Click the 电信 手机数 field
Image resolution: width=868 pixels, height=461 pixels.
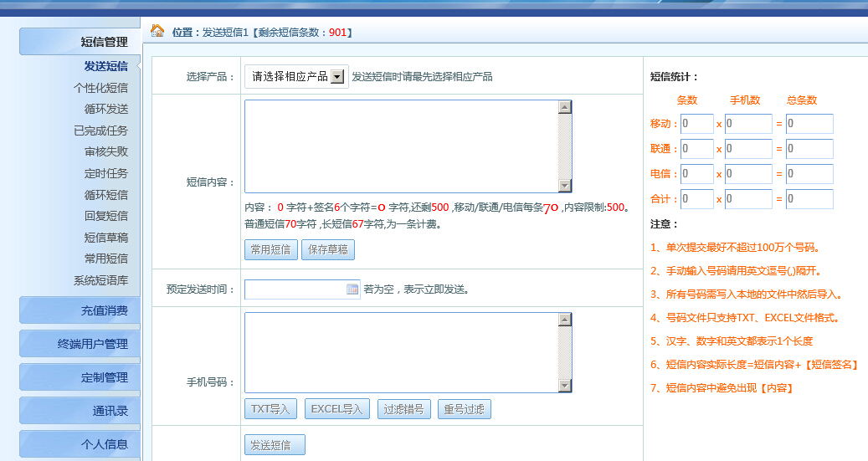[x=747, y=174]
